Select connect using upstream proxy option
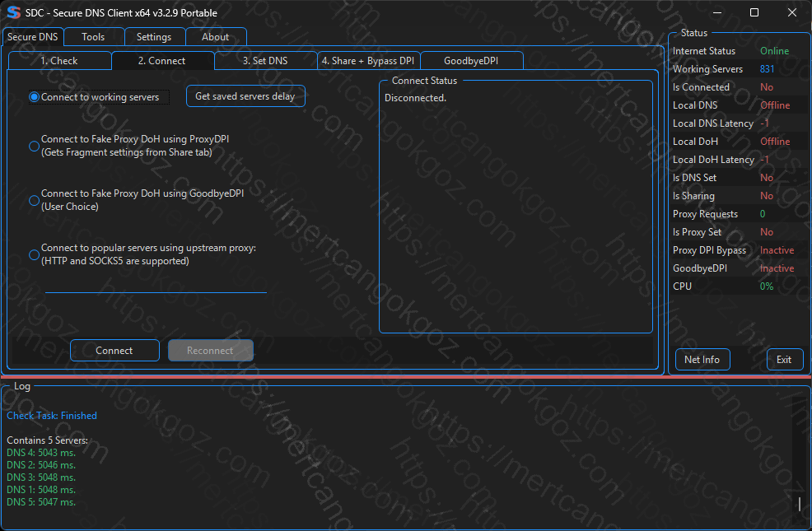This screenshot has width=812, height=531. point(35,254)
